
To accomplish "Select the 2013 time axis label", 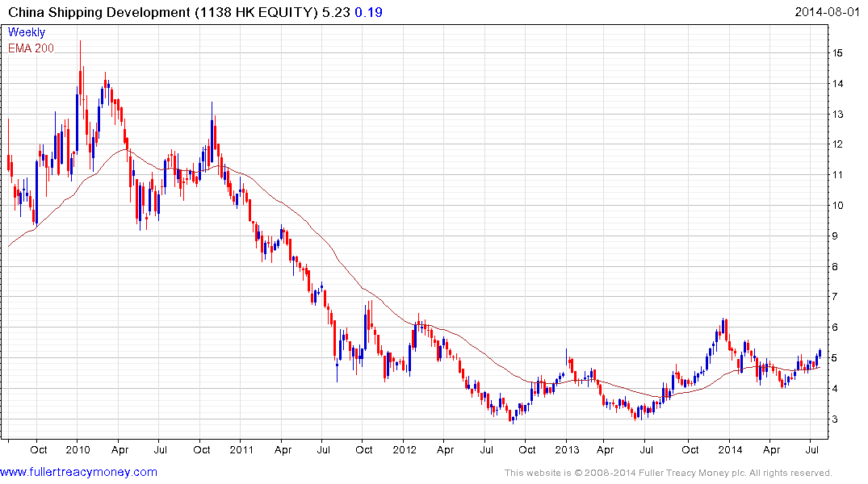I will (567, 449).
